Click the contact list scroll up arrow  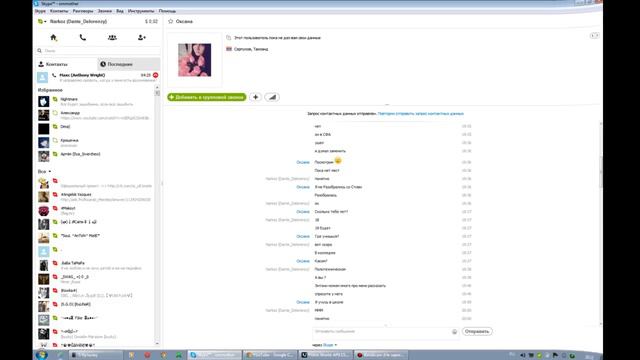click(x=157, y=88)
